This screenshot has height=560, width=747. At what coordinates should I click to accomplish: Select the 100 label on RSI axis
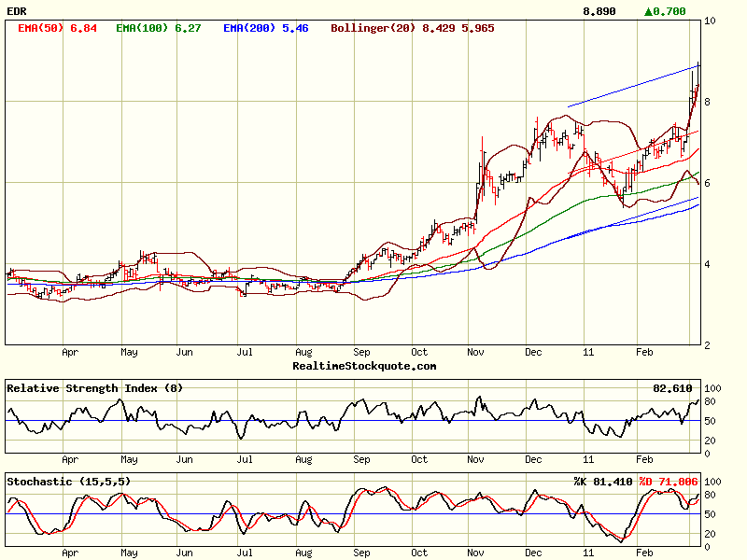(x=712, y=388)
